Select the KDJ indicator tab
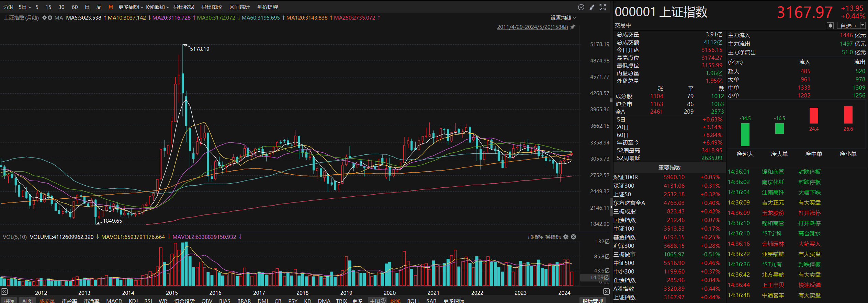 (133, 301)
